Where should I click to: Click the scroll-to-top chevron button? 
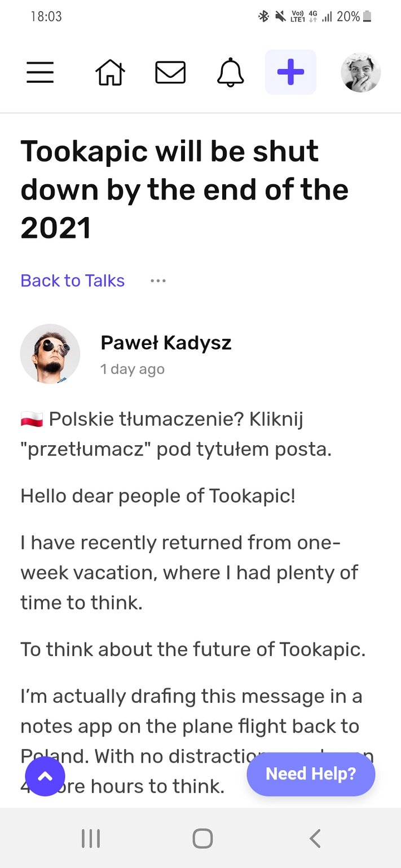[45, 776]
